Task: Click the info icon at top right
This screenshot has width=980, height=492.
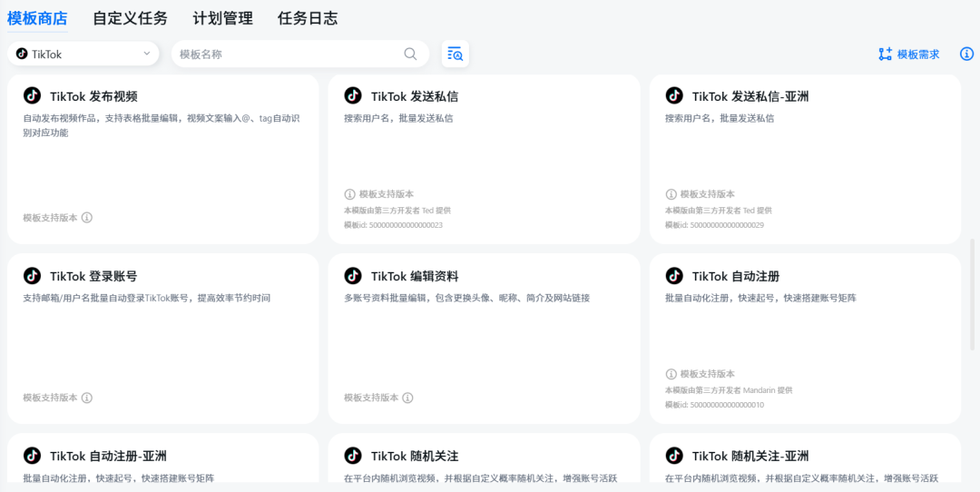Action: [966, 54]
